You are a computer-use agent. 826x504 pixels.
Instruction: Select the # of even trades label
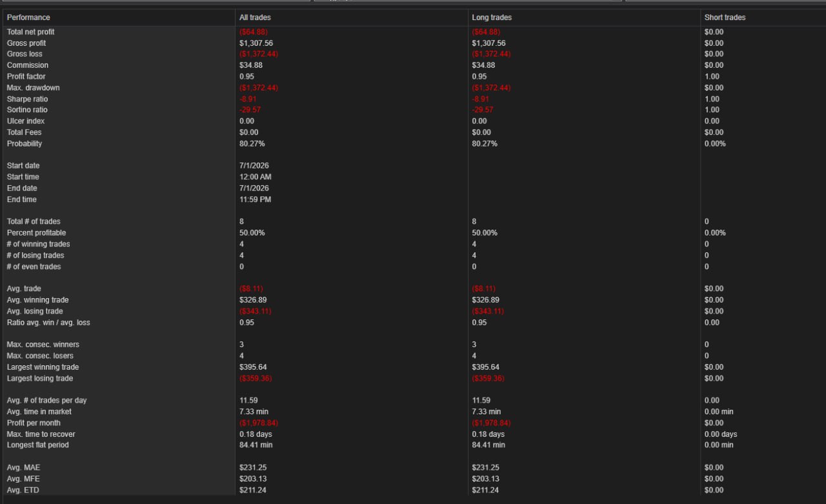coord(34,267)
